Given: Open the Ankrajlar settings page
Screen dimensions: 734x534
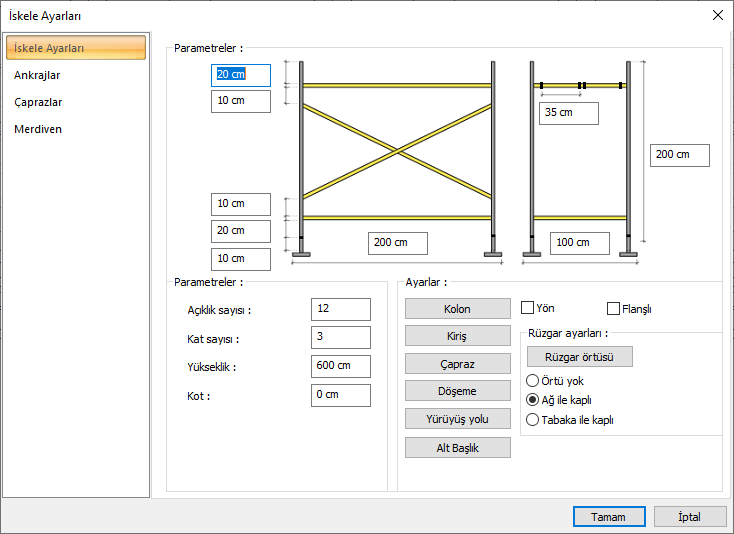Looking at the screenshot, I should [37, 75].
